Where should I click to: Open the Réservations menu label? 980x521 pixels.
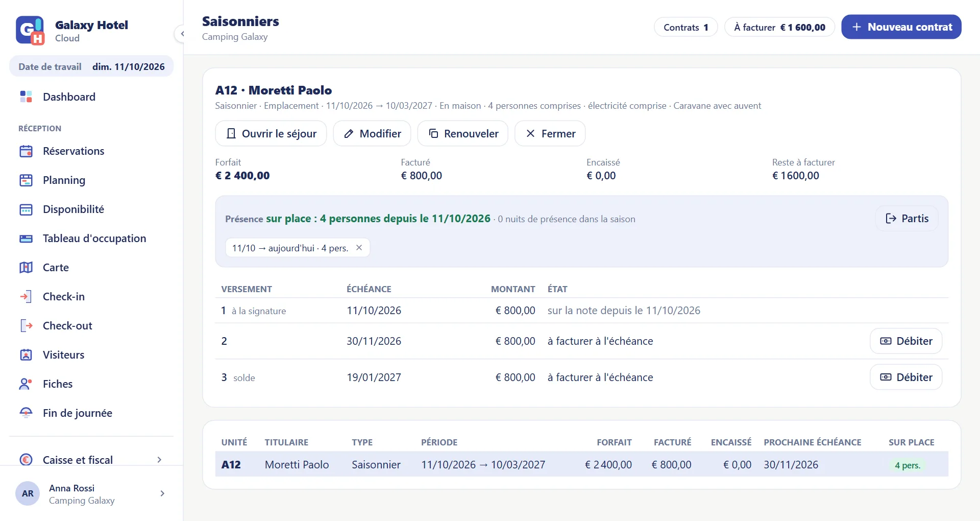click(73, 151)
